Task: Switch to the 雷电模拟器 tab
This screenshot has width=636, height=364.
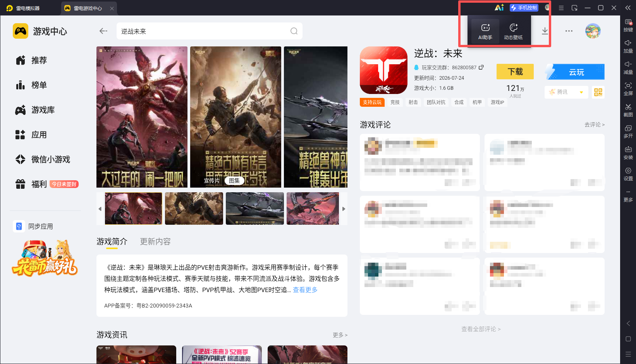Action: [x=23, y=8]
